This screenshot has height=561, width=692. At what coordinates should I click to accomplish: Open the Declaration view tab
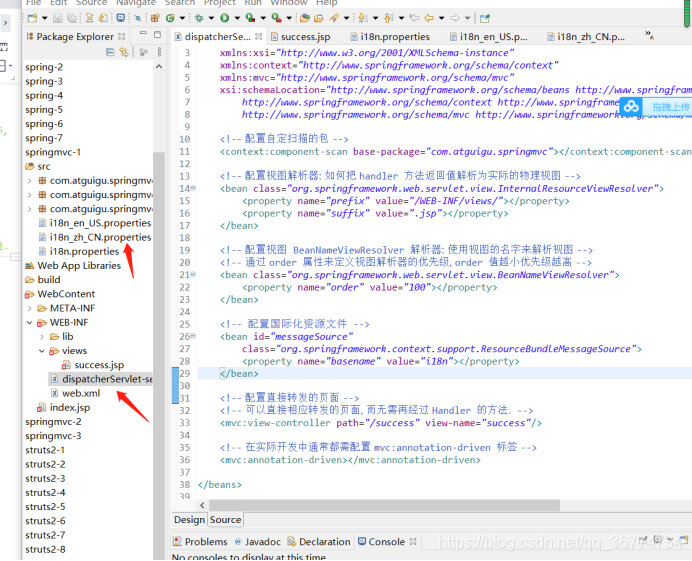pos(319,542)
